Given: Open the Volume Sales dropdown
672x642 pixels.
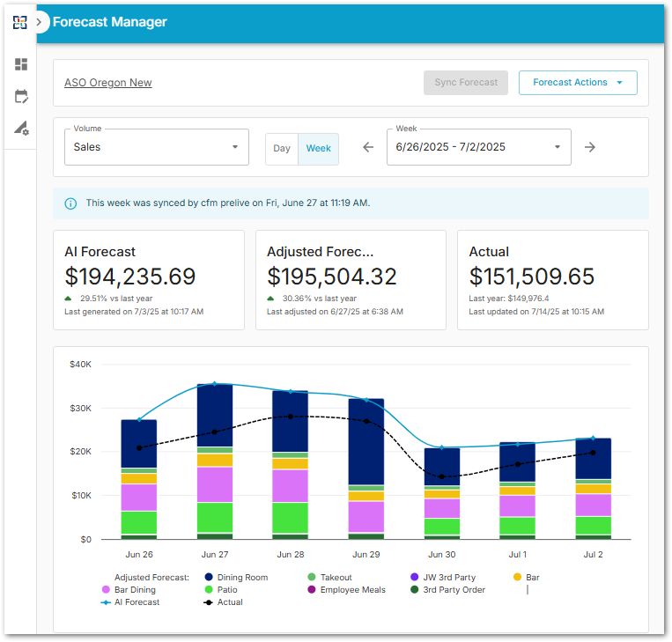Looking at the screenshot, I should coord(157,147).
